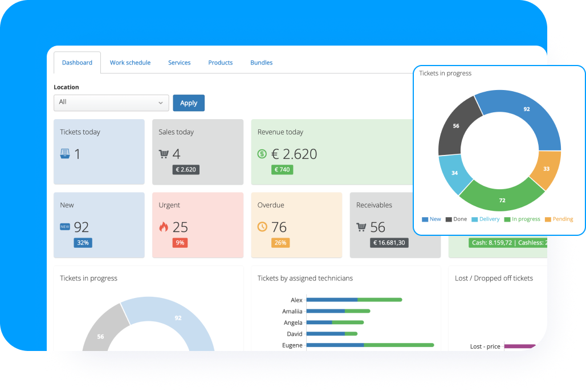Open the Products tab
Viewport: 586px width, 392px height.
[x=220, y=63]
